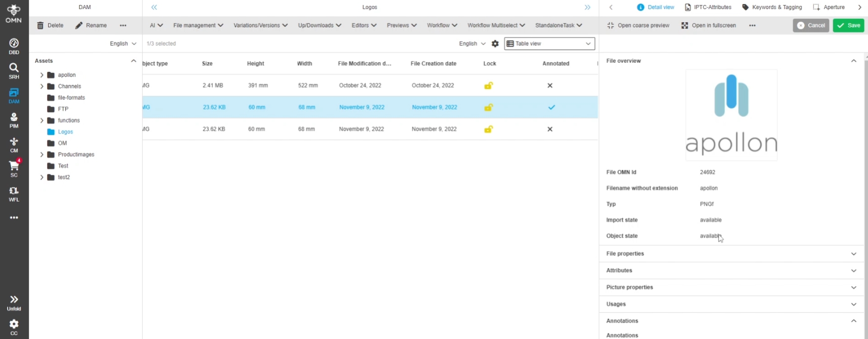Select the Logos folder in tree
Image resolution: width=868 pixels, height=339 pixels.
65,132
